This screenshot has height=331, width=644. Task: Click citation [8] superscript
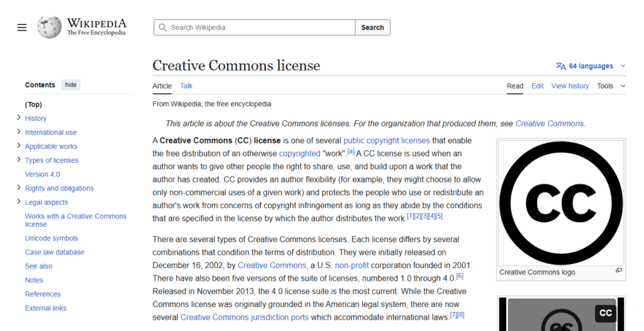pos(461,315)
